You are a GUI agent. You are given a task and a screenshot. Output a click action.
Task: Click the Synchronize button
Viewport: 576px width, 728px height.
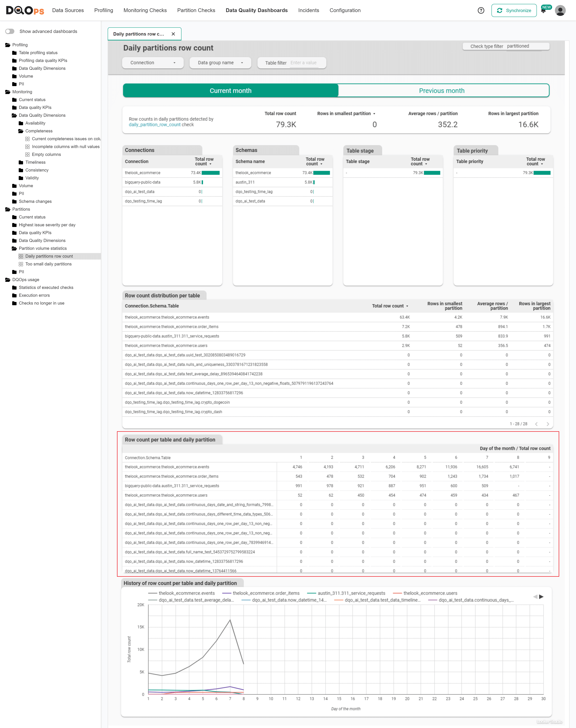click(x=514, y=10)
